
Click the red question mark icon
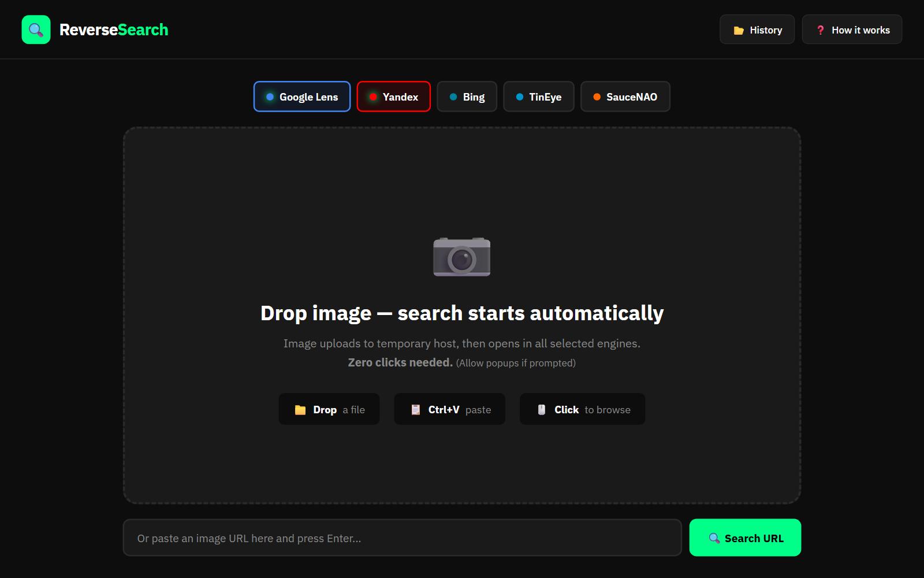[x=820, y=30]
